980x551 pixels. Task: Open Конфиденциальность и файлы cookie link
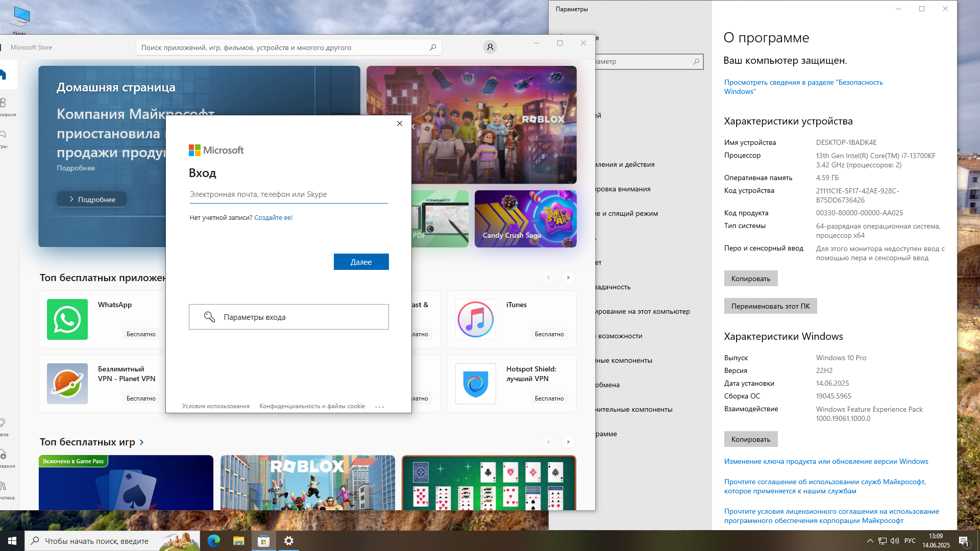tap(312, 406)
